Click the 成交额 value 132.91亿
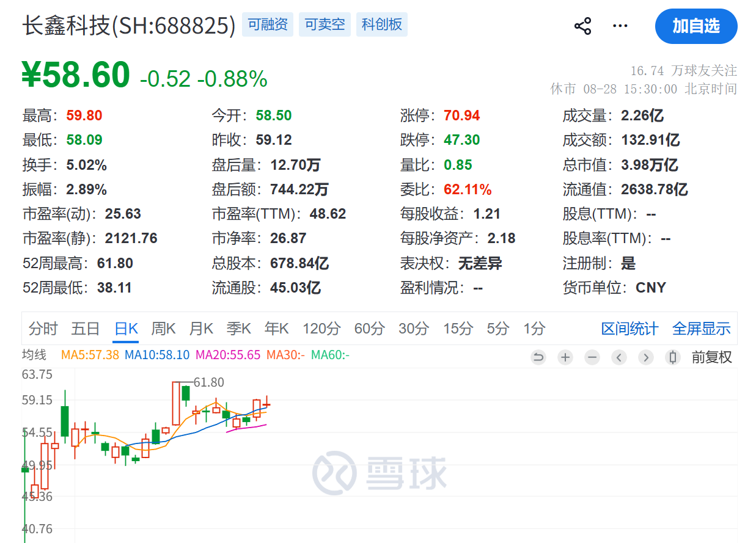 (650, 140)
